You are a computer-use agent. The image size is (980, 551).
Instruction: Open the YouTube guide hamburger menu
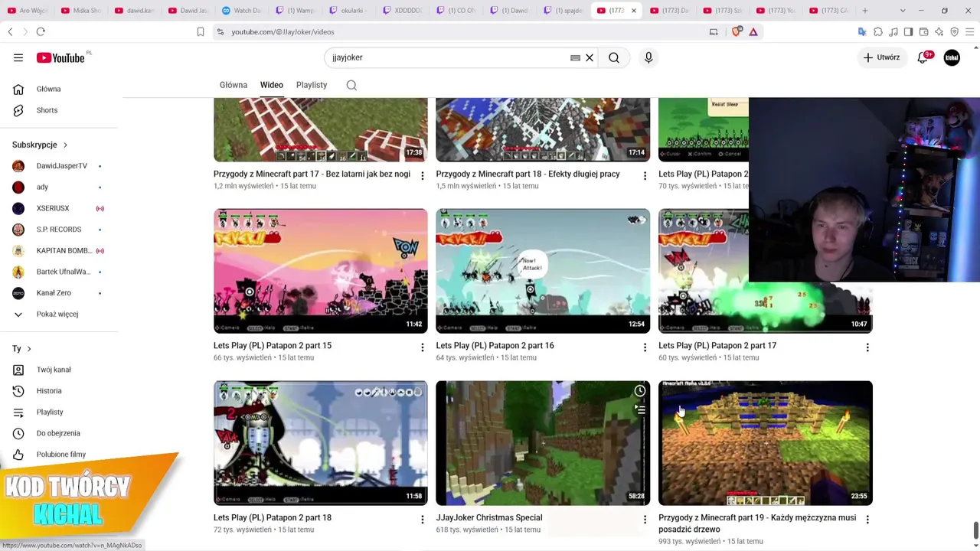tap(18, 57)
